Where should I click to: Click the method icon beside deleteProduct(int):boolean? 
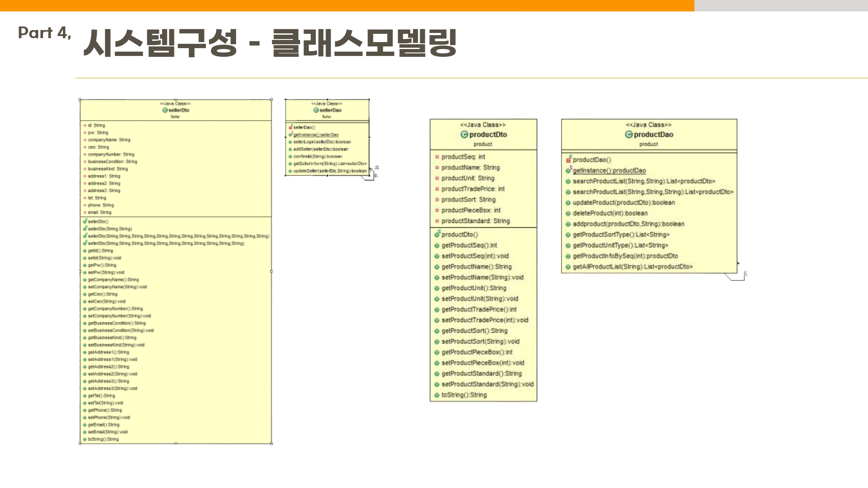pos(568,213)
